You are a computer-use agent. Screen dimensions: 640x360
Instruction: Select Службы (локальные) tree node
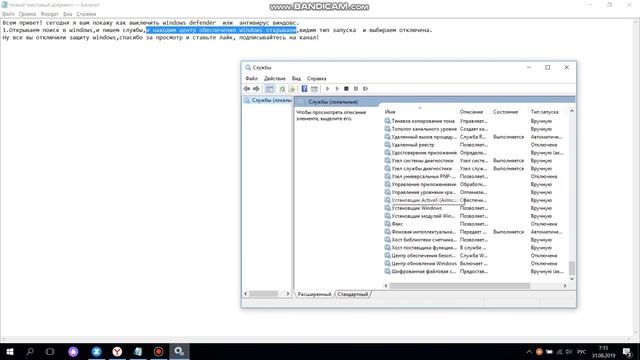[268, 100]
